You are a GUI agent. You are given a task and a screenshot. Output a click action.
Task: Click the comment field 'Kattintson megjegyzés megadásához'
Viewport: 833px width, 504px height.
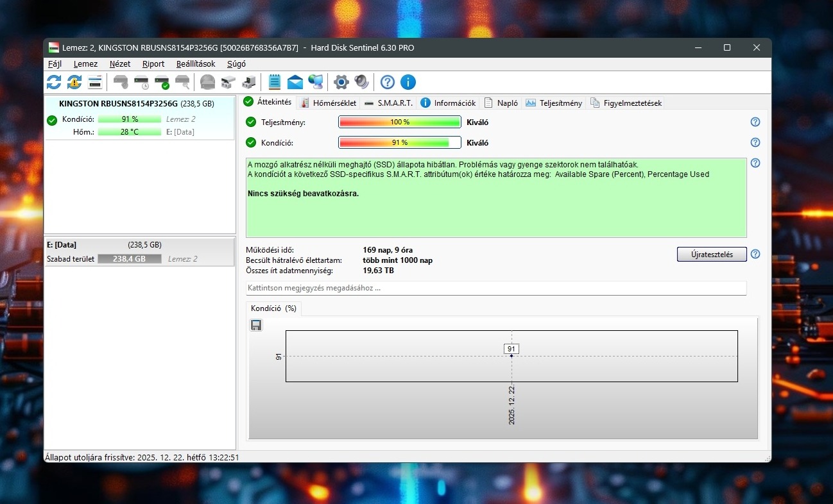coord(496,289)
